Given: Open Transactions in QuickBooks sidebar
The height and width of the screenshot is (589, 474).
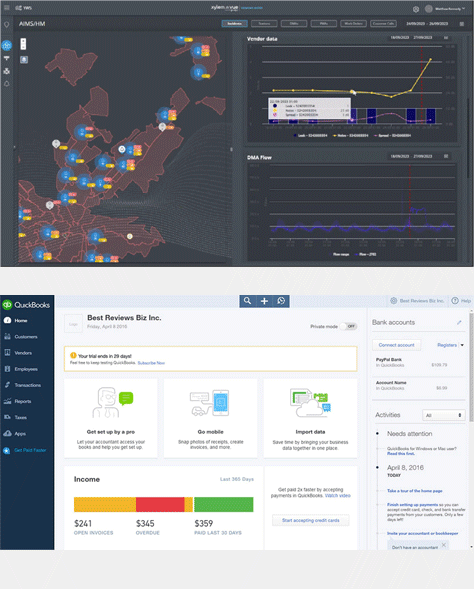Looking at the screenshot, I should (27, 385).
